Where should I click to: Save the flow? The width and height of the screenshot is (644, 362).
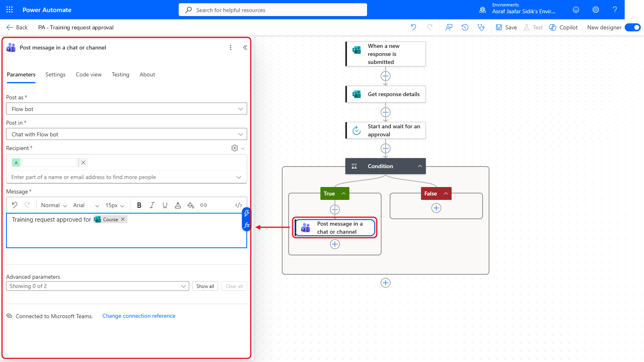(x=506, y=27)
